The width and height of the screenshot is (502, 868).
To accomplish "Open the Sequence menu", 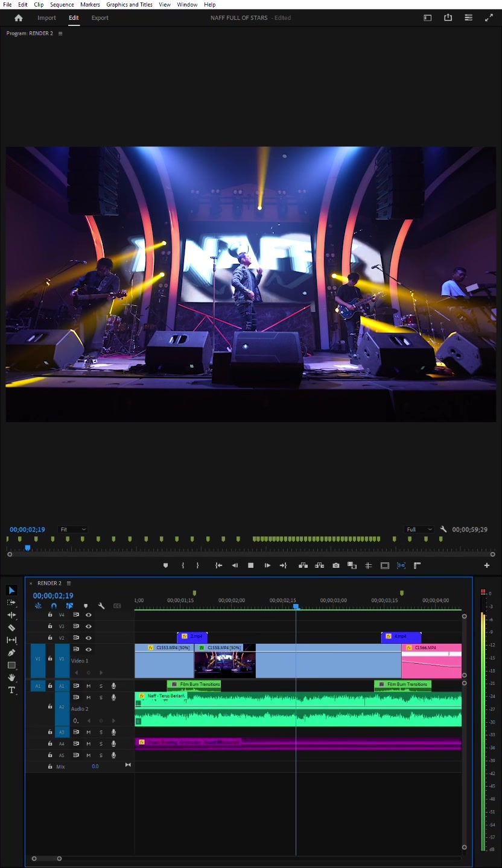I will pyautogui.click(x=62, y=4).
